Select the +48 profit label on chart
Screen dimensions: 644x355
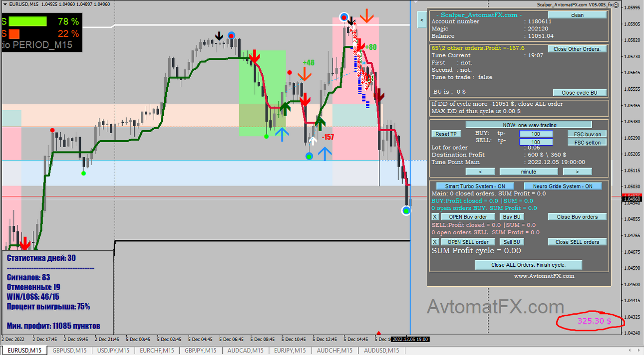click(x=309, y=63)
